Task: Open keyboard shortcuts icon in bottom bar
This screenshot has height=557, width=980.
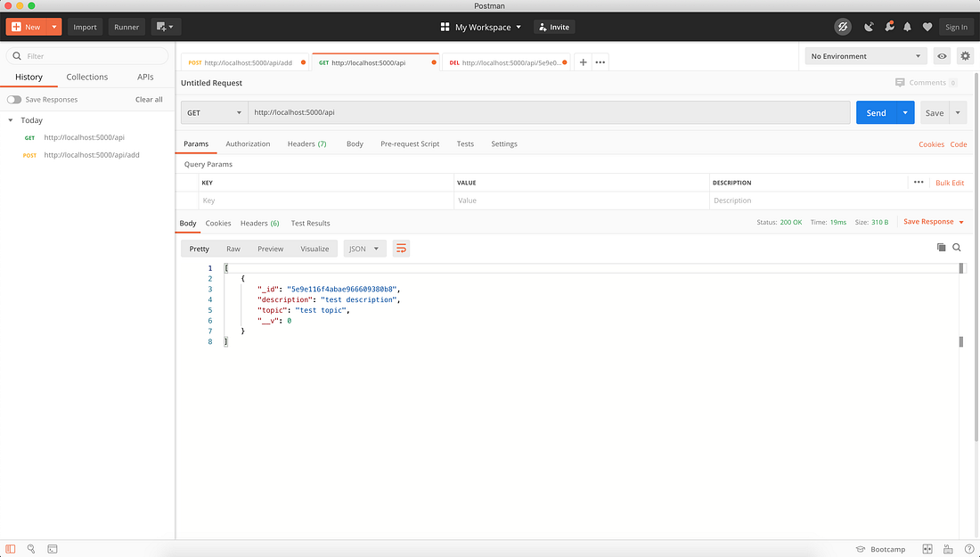Action: tap(947, 549)
